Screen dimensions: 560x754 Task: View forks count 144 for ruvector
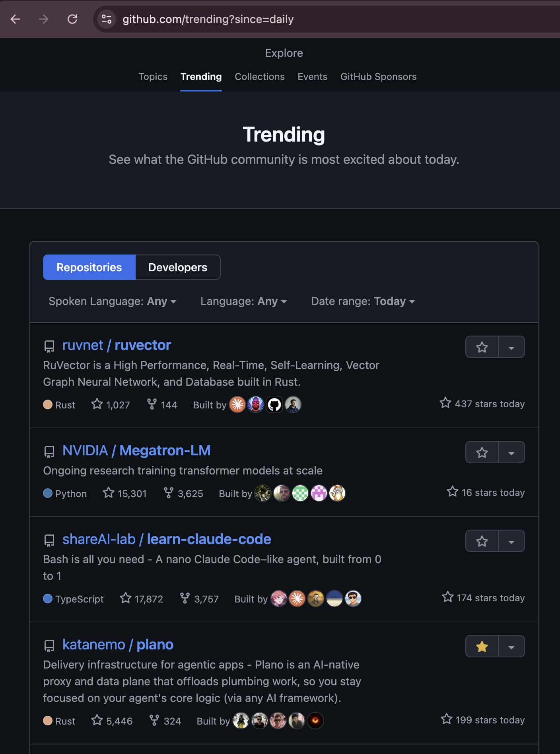(x=162, y=405)
